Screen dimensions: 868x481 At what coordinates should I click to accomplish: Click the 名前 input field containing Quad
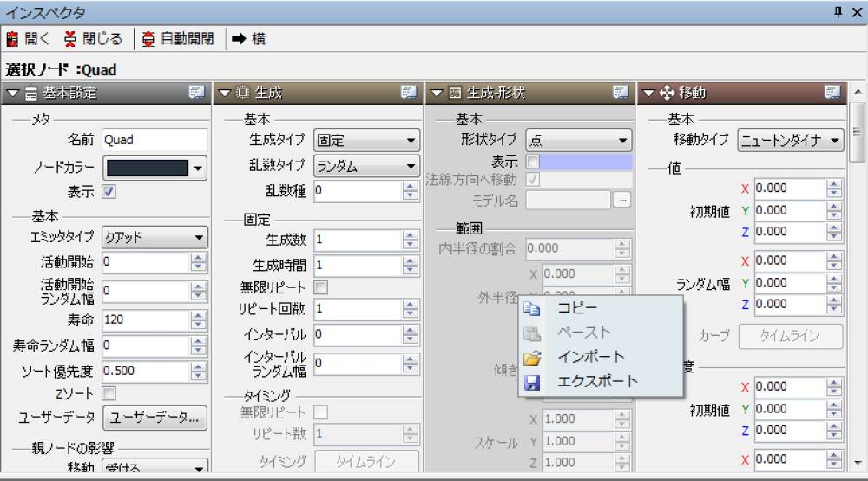pyautogui.click(x=155, y=140)
